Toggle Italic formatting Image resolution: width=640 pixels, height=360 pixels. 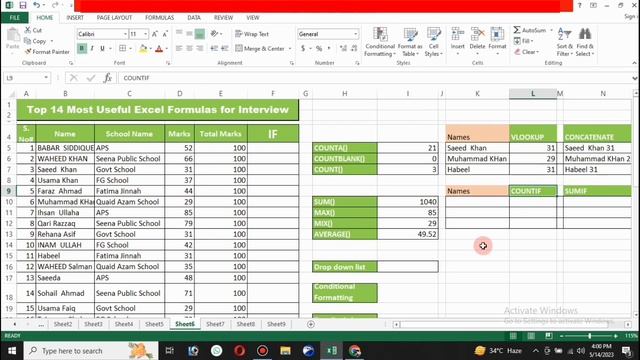(92, 49)
